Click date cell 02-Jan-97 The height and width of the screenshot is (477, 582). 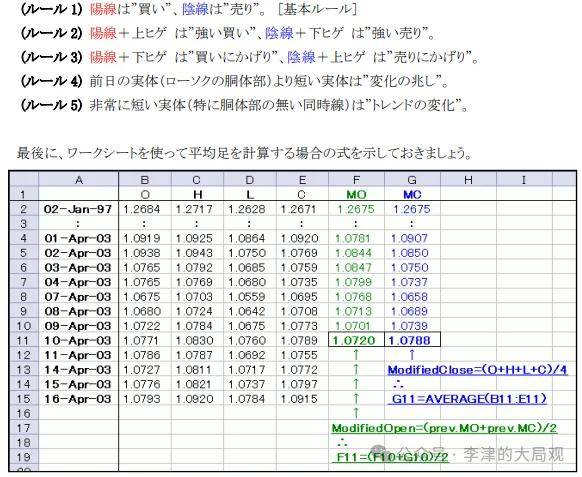coord(78,209)
